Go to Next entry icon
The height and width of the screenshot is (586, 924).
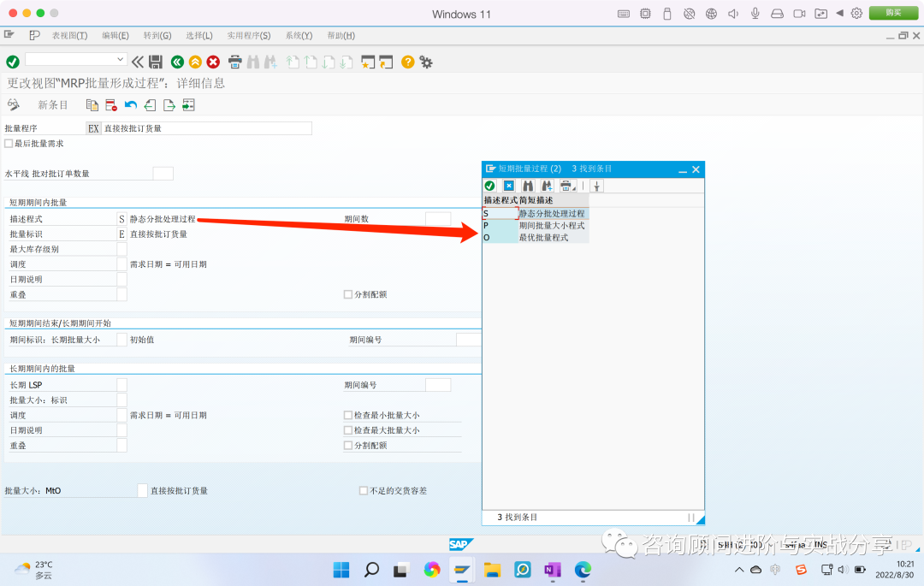click(169, 105)
